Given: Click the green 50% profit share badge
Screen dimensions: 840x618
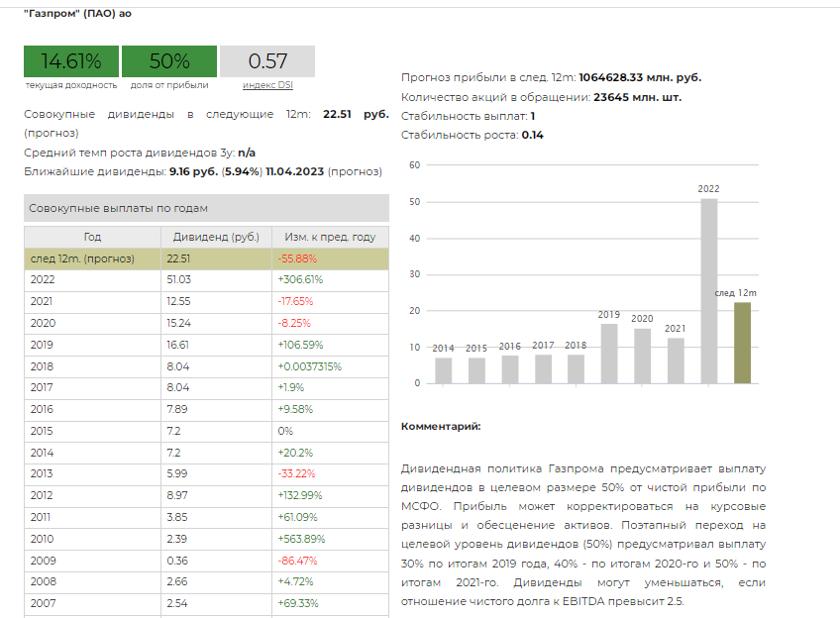Looking at the screenshot, I should pyautogui.click(x=169, y=61).
